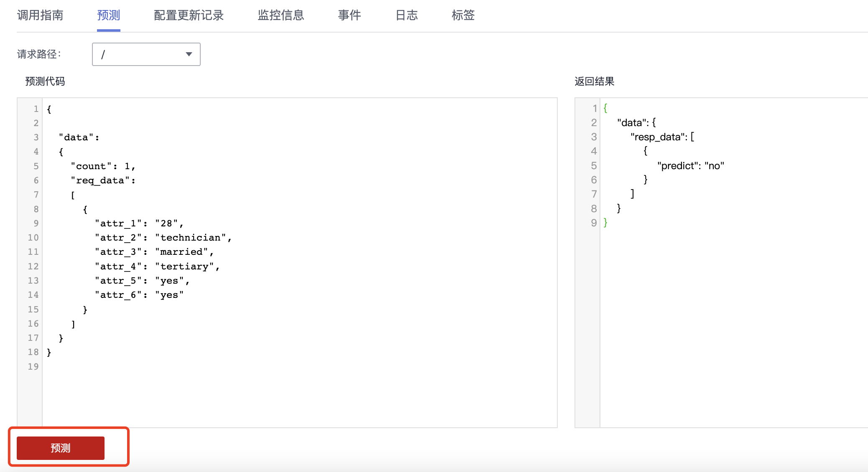
Task: Expand the 请求路径 dropdown arrow
Action: coord(189,54)
